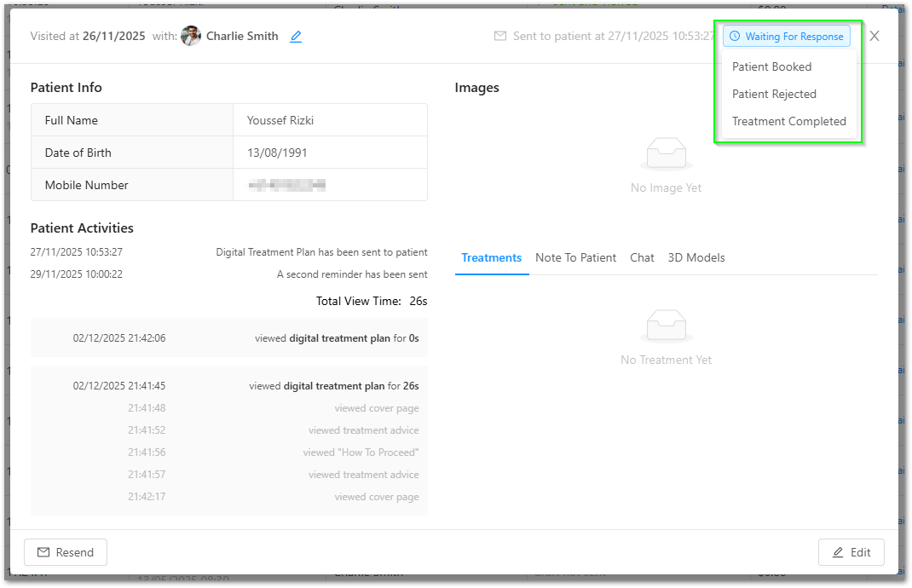Click the Edit button at the bottom right
This screenshot has width=912, height=588.
click(x=851, y=552)
